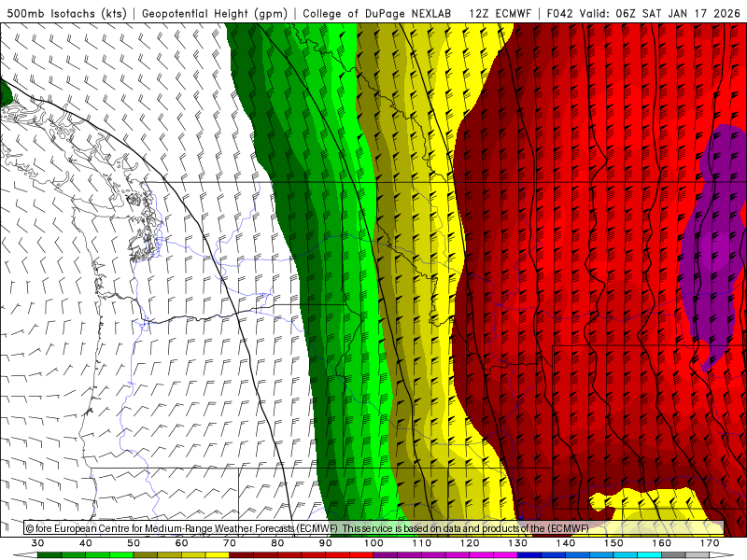Click the '70' label on the color scale
The image size is (747, 560).
coord(230,543)
